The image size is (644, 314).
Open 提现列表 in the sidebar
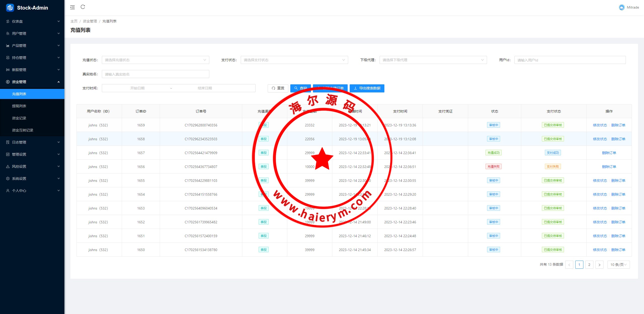click(x=19, y=106)
